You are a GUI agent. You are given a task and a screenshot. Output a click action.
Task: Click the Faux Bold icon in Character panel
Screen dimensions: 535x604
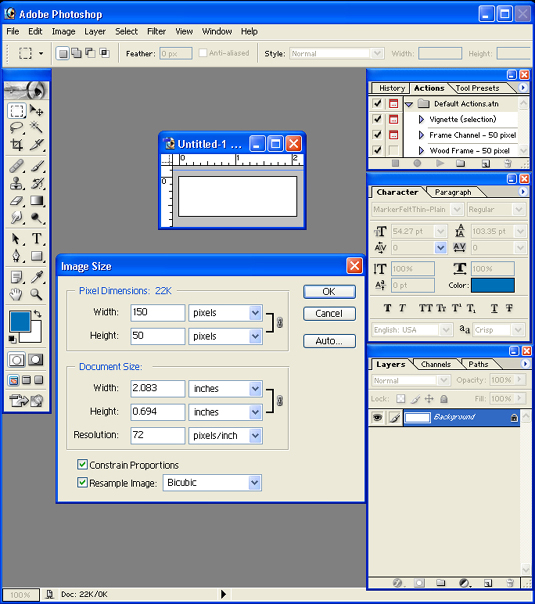(387, 308)
